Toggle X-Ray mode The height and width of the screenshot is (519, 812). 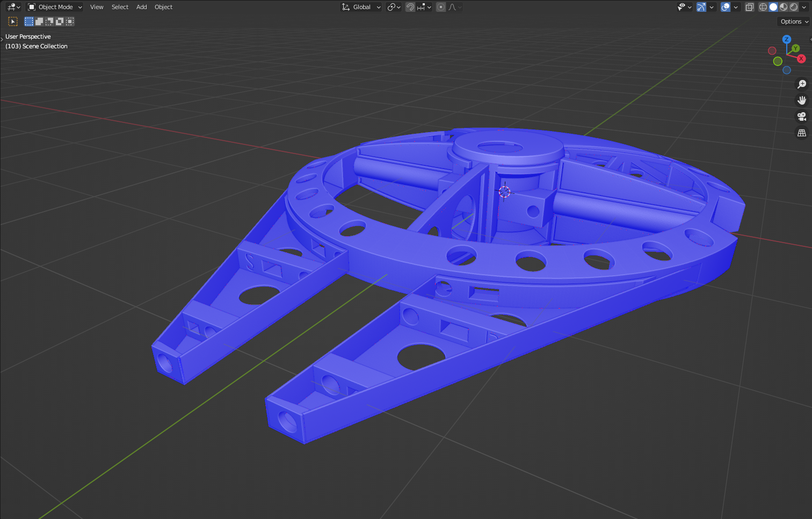point(750,7)
